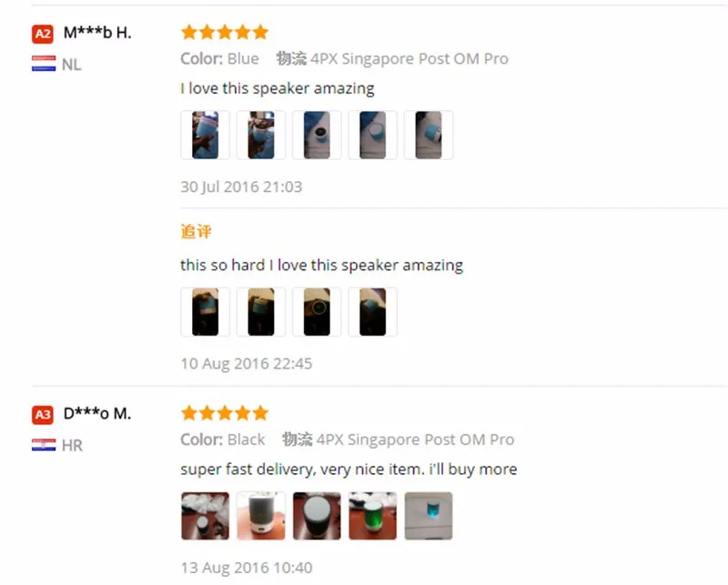Open the teal glowing speaker photo
The image size is (728, 585).
[429, 516]
